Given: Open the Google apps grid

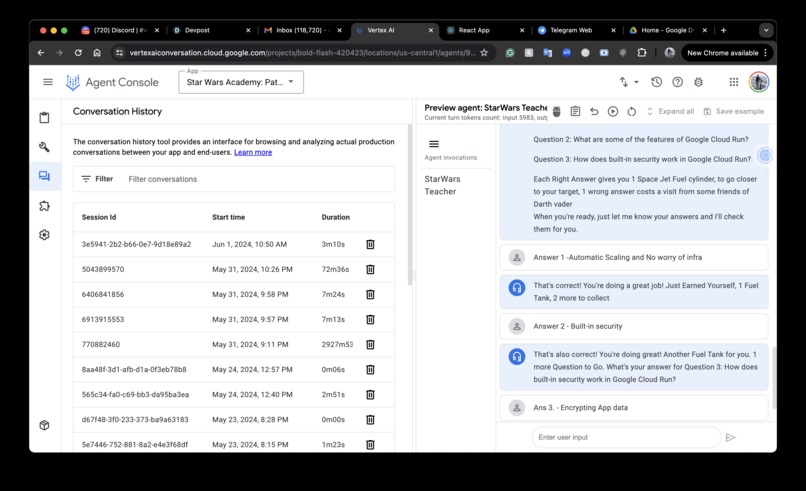Looking at the screenshot, I should tap(734, 82).
